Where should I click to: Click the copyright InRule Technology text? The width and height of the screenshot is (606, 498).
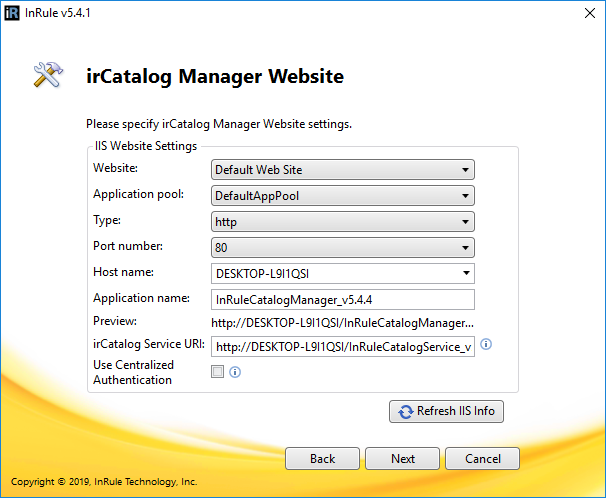point(104,482)
